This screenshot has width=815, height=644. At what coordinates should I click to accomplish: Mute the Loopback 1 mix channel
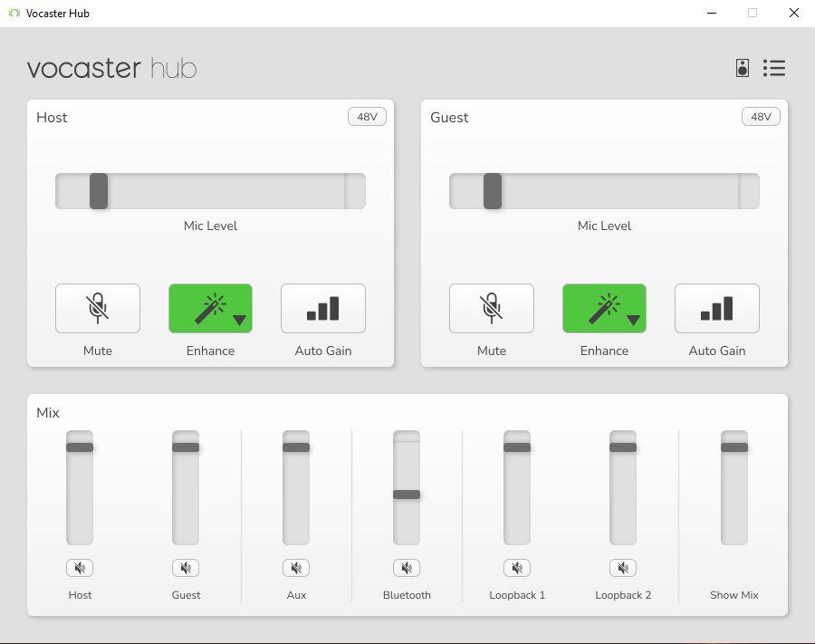pyautogui.click(x=517, y=568)
